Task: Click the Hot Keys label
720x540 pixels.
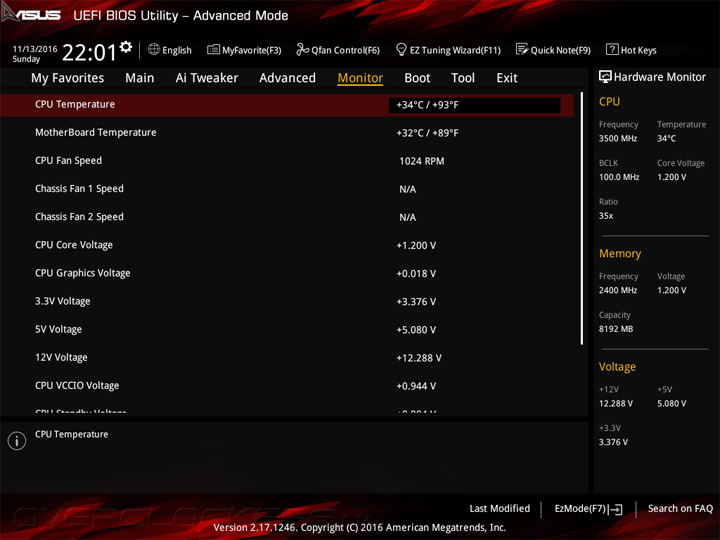Action: click(638, 50)
